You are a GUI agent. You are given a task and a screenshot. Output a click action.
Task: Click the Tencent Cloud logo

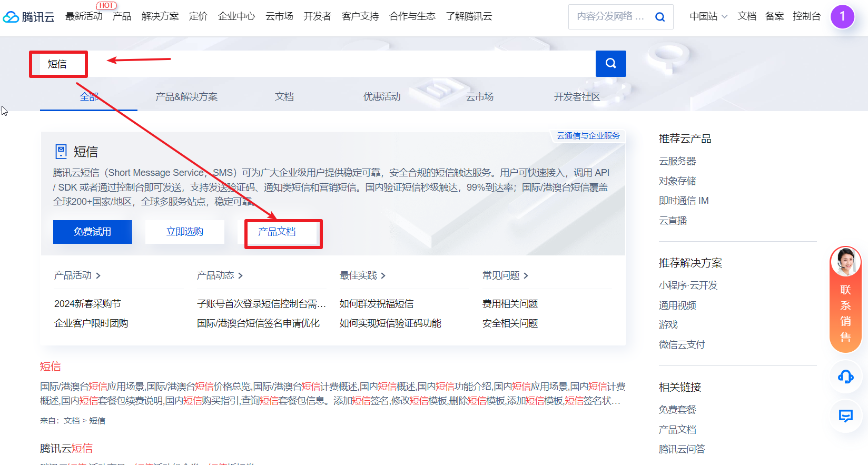[28, 17]
